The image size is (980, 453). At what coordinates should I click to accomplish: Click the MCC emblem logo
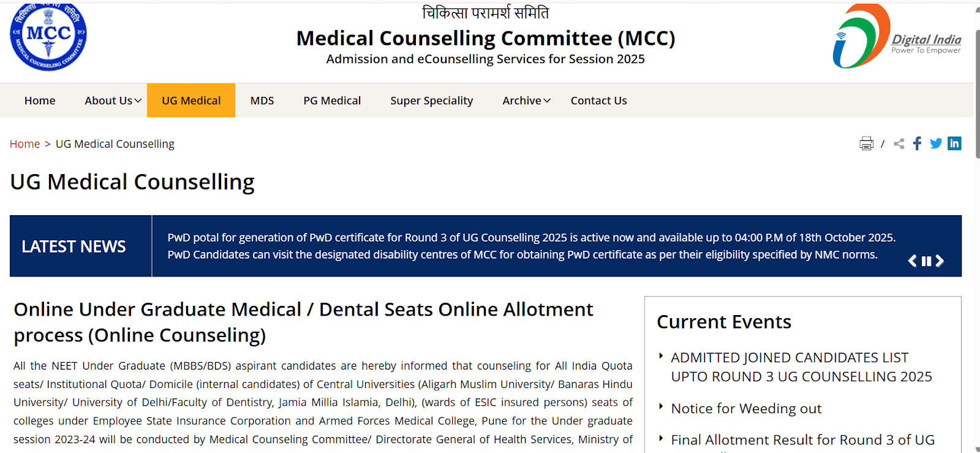[x=48, y=37]
